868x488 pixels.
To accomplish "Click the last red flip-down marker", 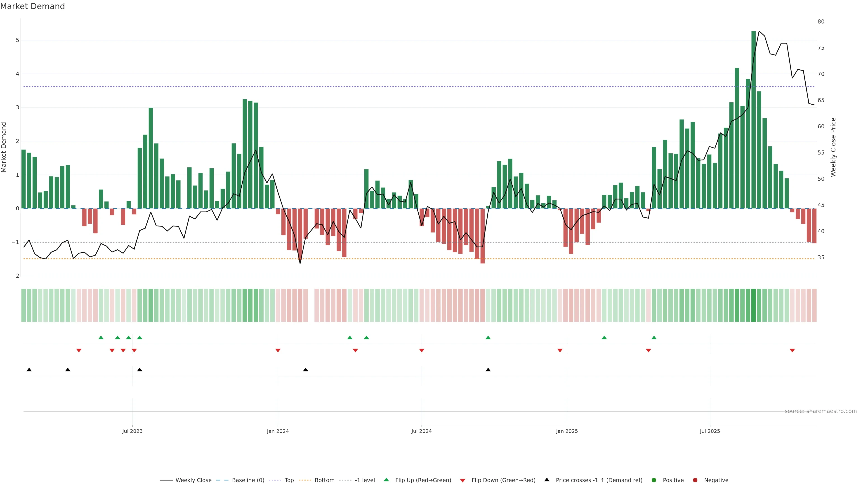I will point(792,351).
